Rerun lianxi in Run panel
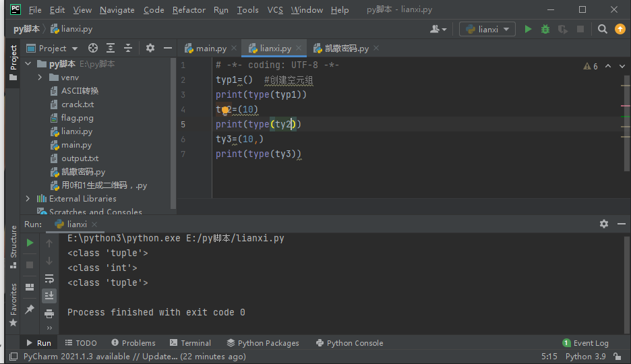Screen dimensions: 631x364 tap(30, 243)
